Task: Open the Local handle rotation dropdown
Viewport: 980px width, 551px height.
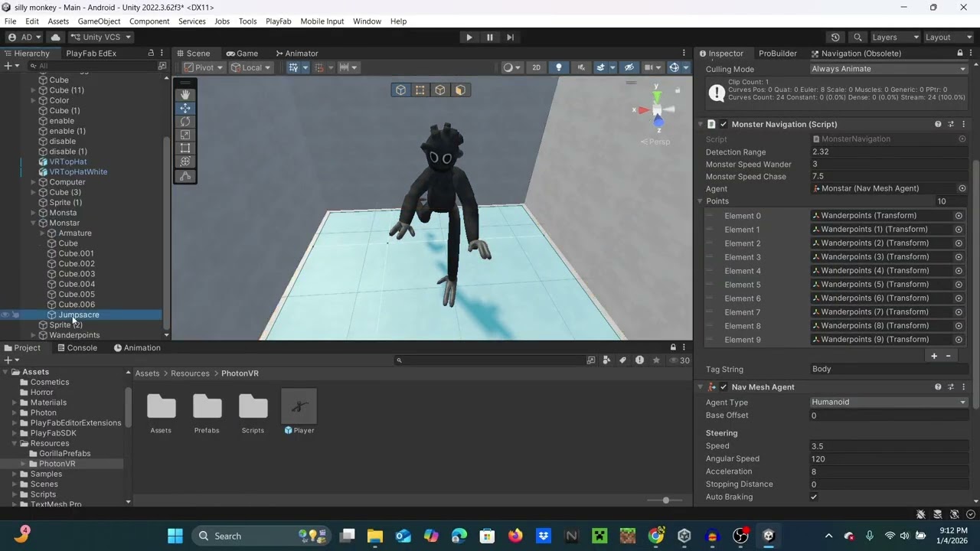Action: 252,67
